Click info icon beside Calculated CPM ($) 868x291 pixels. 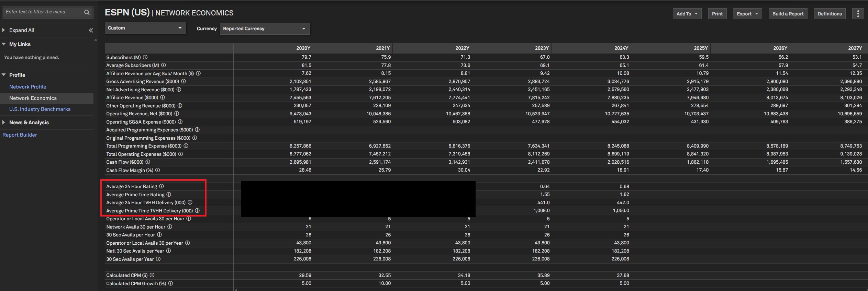coord(152,275)
